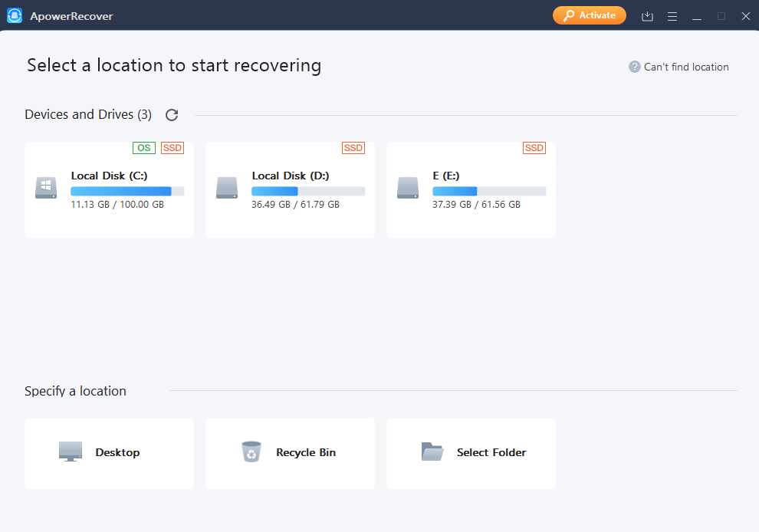Screen dimensions: 759x532
Task: Click the Recycle Bin trash icon
Action: [252, 452]
